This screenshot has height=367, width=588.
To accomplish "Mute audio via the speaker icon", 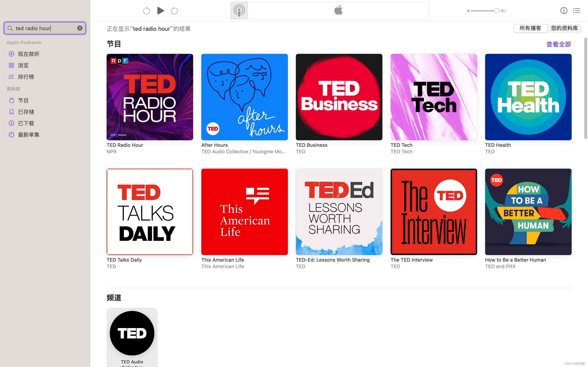I will pyautogui.click(x=468, y=11).
